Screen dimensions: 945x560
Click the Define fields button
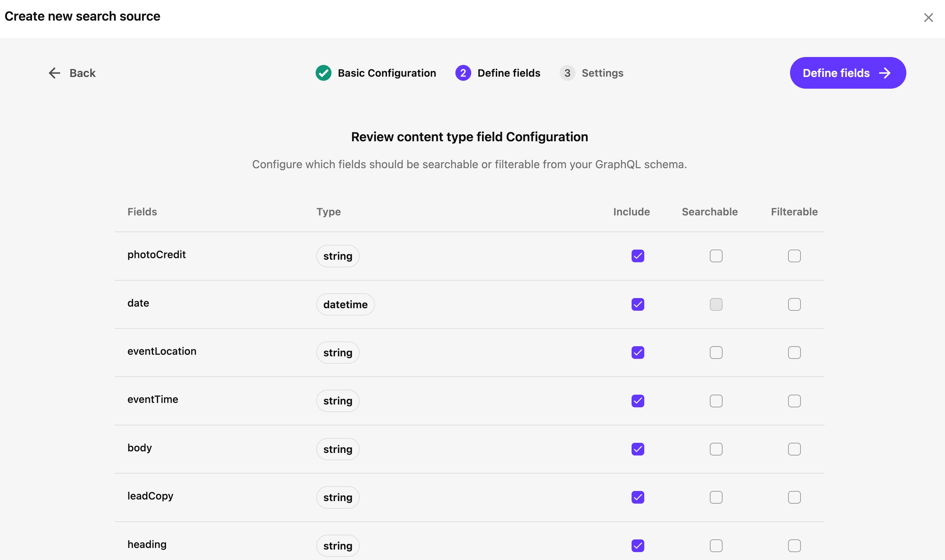pyautogui.click(x=848, y=73)
